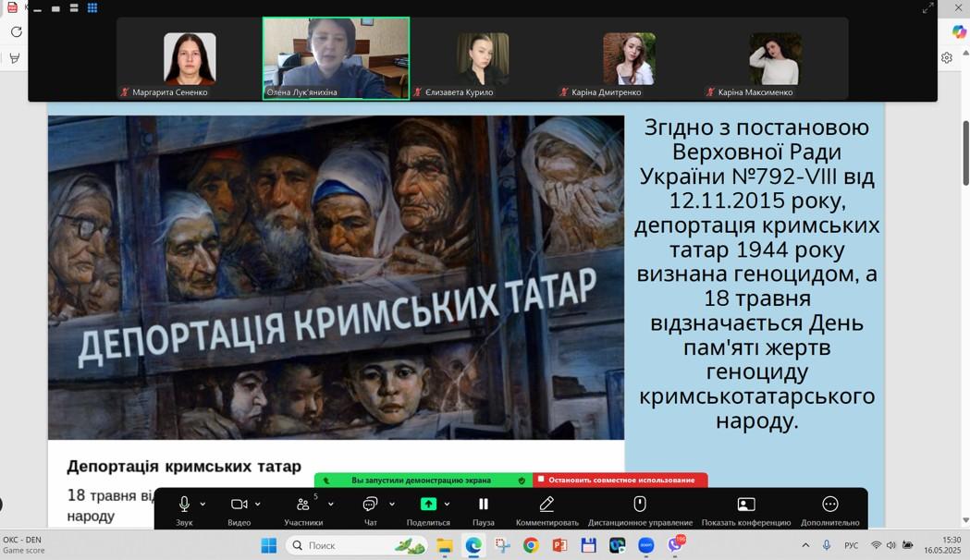970x560 pixels.
Task: Click the green Поделиться share button
Action: pos(428,510)
